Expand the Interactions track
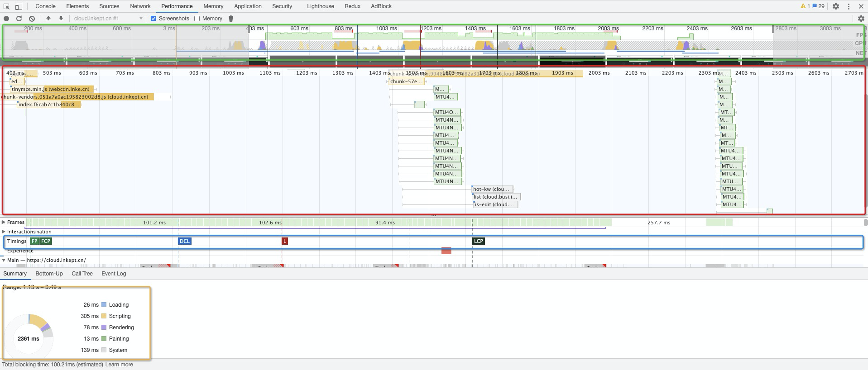The width and height of the screenshot is (868, 370). [x=4, y=232]
